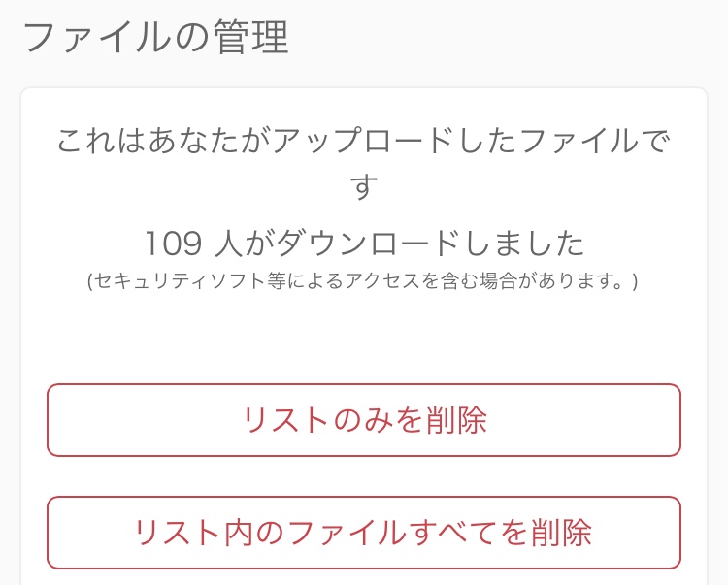Select the 109 download count number
Image resolution: width=728 pixels, height=585 pixels.
point(172,243)
